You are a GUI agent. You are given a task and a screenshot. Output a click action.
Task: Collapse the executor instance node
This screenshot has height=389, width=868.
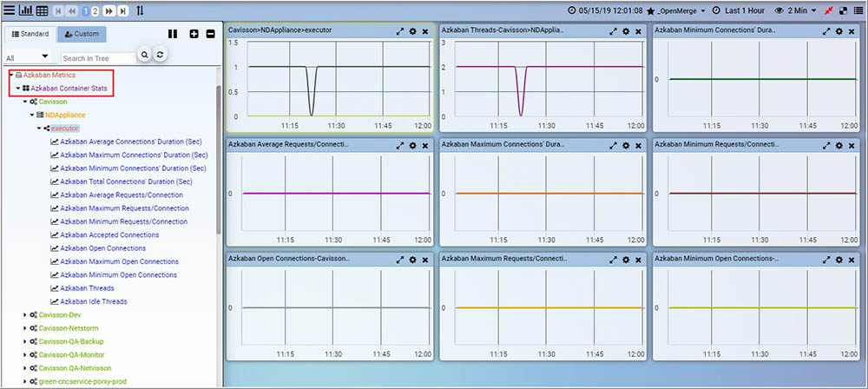click(x=39, y=128)
